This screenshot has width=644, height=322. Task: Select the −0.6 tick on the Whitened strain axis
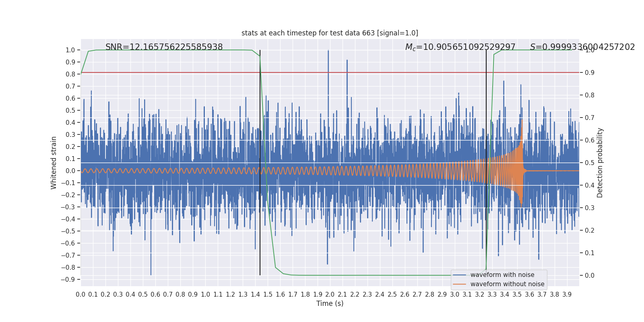68,244
